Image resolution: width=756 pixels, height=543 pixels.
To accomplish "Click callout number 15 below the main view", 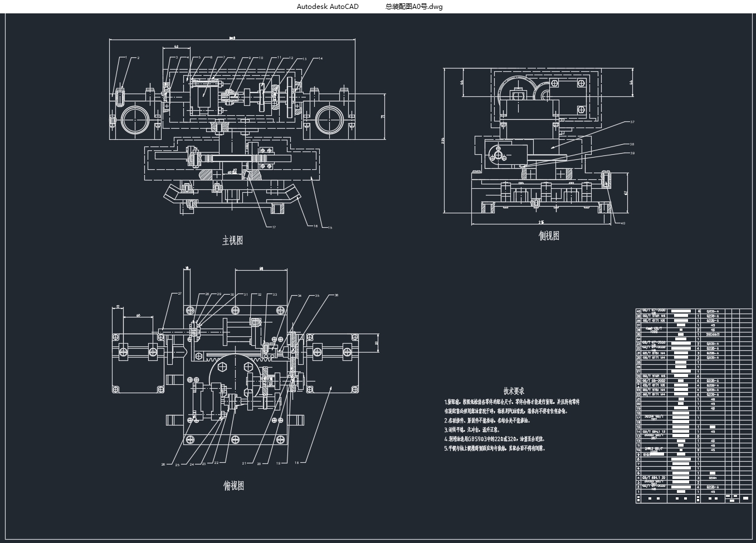I will (330, 227).
